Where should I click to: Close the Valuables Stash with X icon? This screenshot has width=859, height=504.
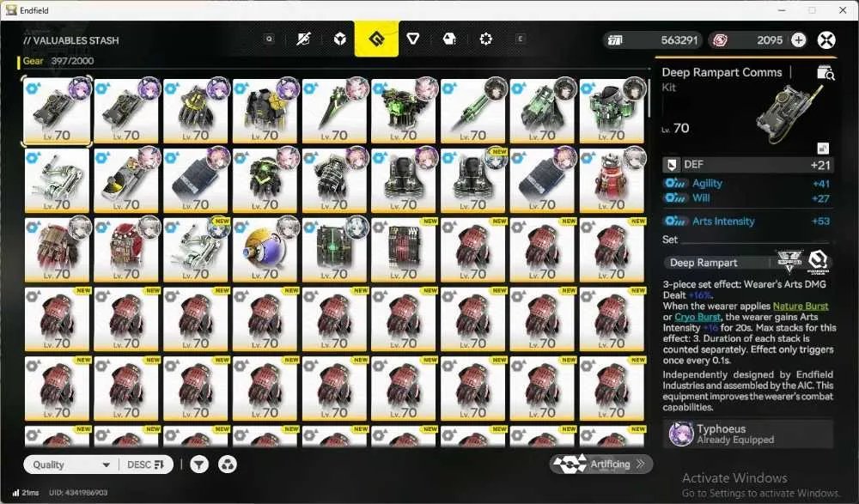(826, 40)
